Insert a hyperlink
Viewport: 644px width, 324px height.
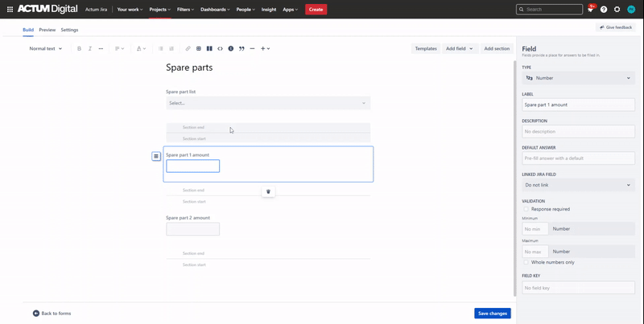pyautogui.click(x=188, y=48)
